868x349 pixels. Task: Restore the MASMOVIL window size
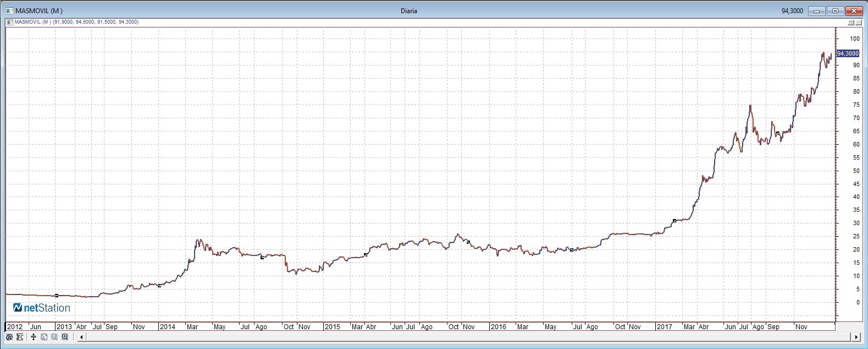[x=835, y=10]
